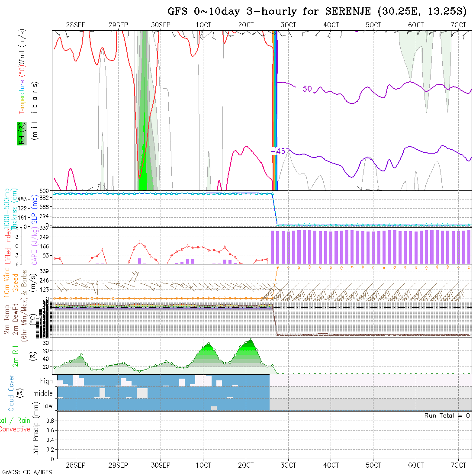Click the 'middle' cloud cover row label
476x476 pixels.
(x=43, y=393)
